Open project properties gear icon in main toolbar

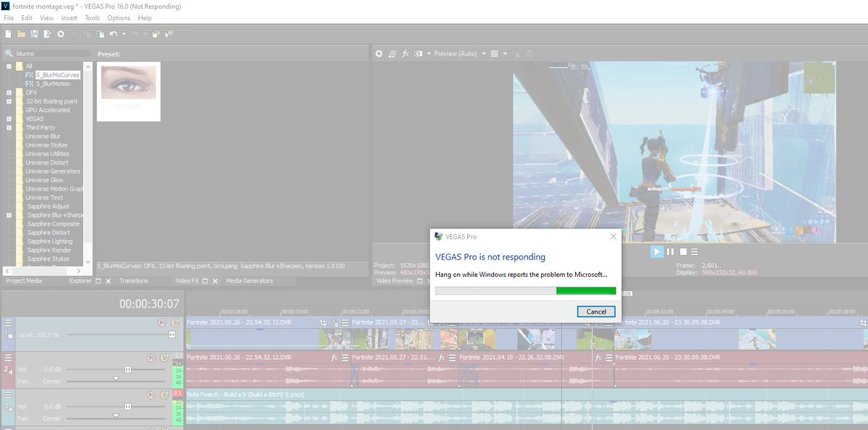pos(61,34)
